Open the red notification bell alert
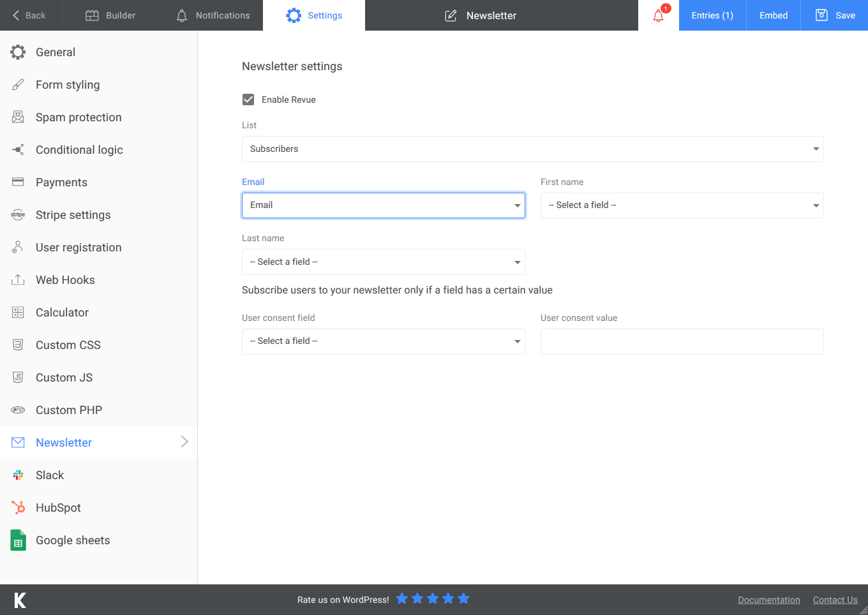The image size is (868, 615). (x=659, y=15)
